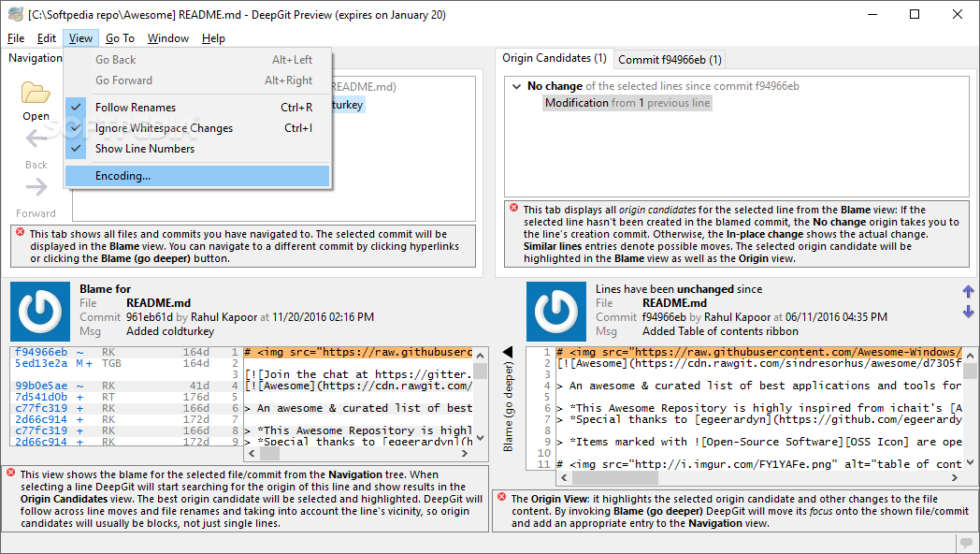Choose Go Back in View menu

coord(197,60)
